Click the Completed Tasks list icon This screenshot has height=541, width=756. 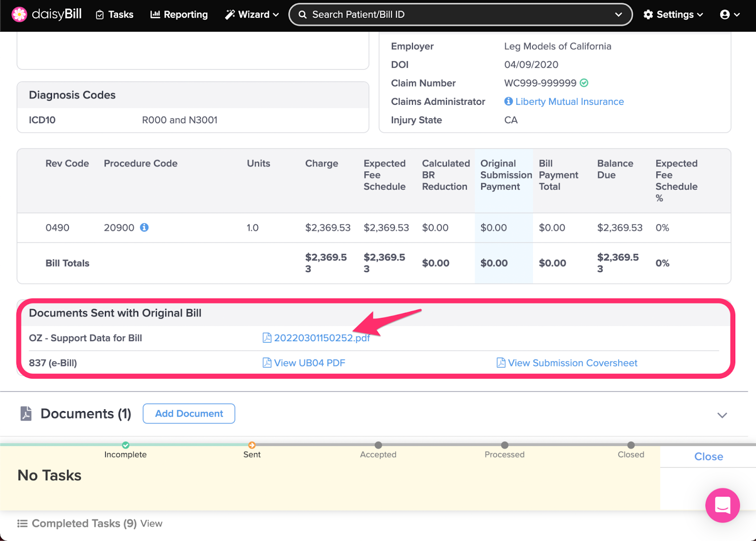point(22,524)
